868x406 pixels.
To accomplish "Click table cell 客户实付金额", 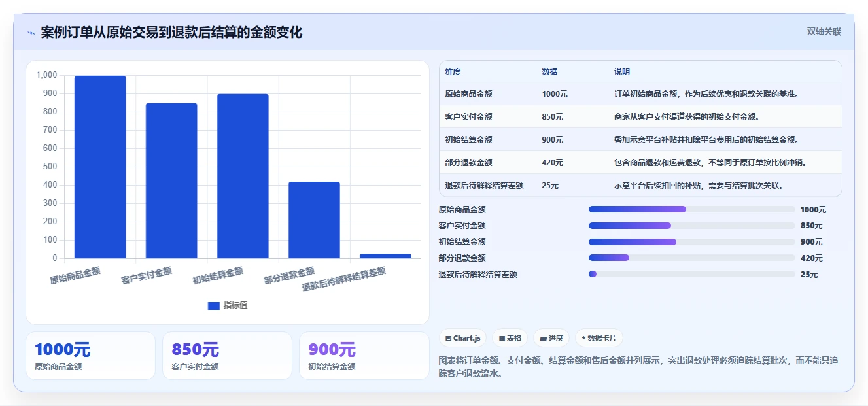I will [x=468, y=117].
